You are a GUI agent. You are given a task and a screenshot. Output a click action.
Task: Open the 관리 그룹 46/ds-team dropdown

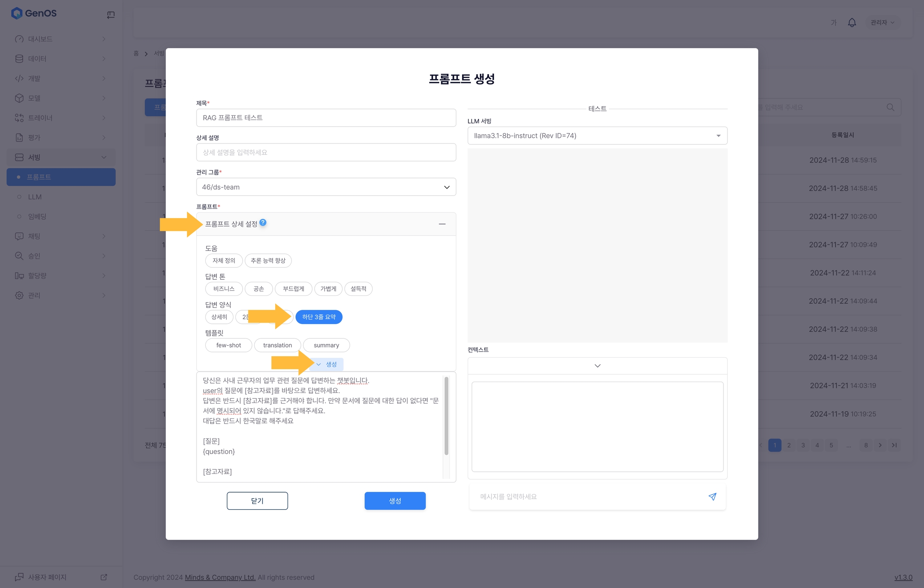coord(326,187)
